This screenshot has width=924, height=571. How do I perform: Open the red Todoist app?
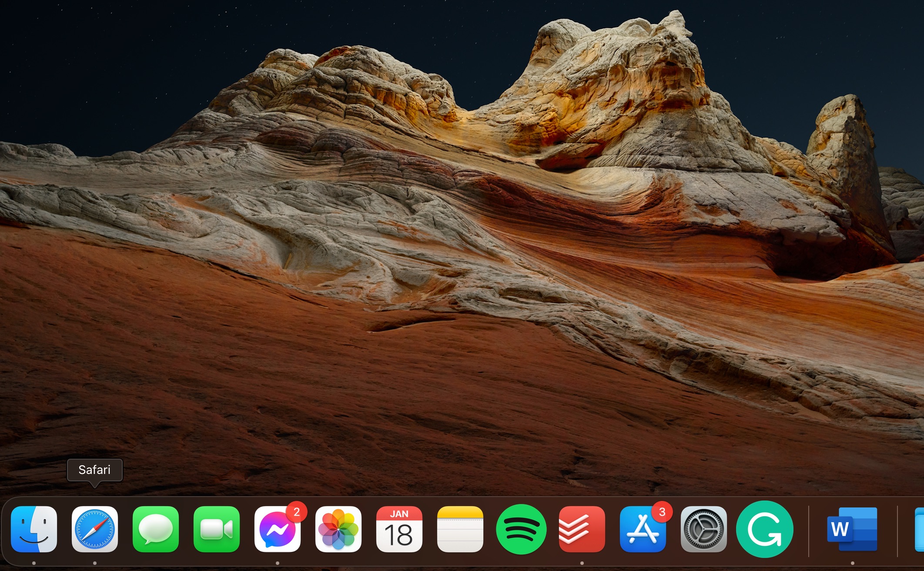point(582,529)
